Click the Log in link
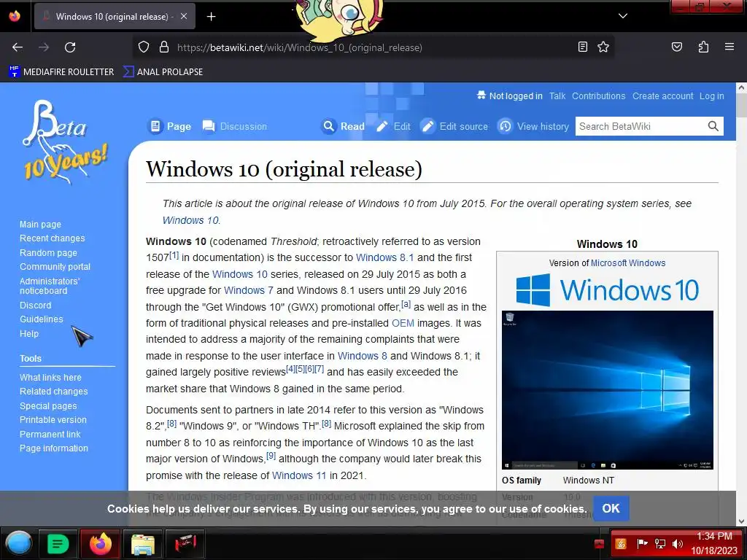This screenshot has height=560, width=747. tap(711, 96)
